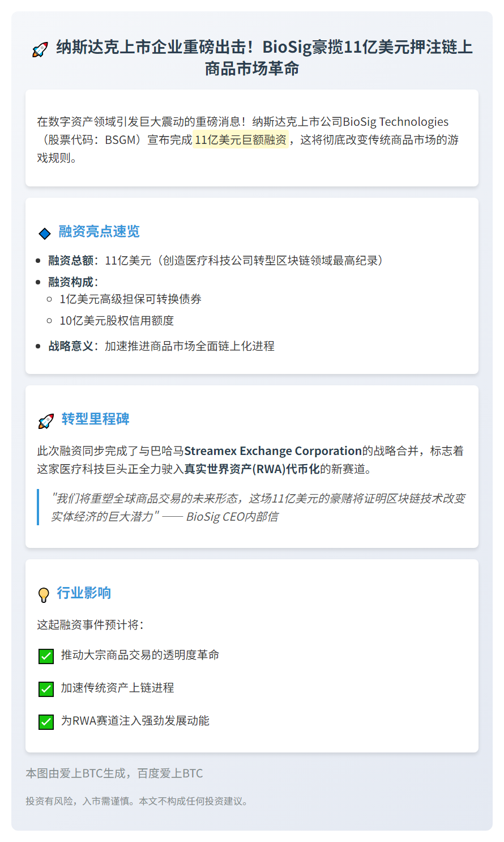The image size is (504, 842).
Task: Click the heading 行业影响
Action: [x=84, y=593]
